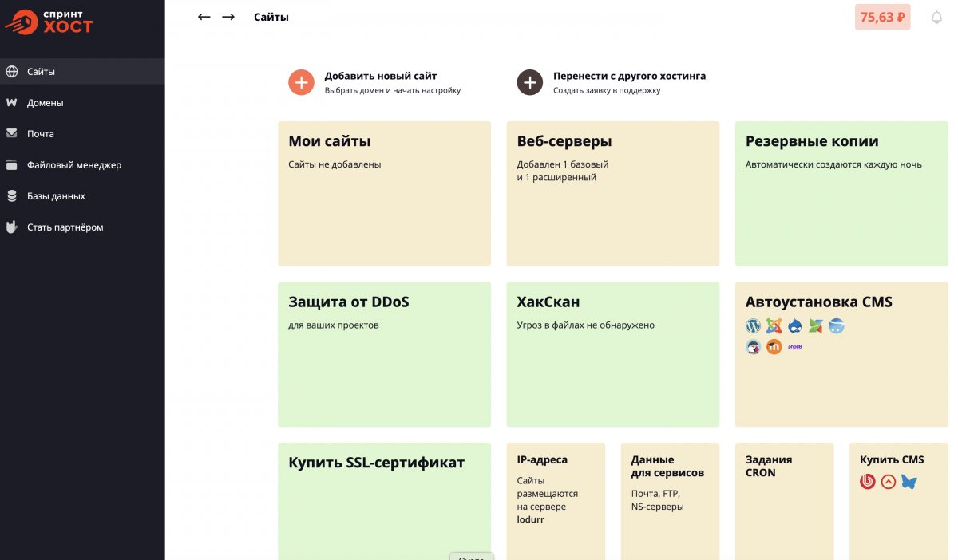Viewport: 958px width, 560px height.
Task: Click the 75,63 ₽ balance button
Action: coord(882,17)
